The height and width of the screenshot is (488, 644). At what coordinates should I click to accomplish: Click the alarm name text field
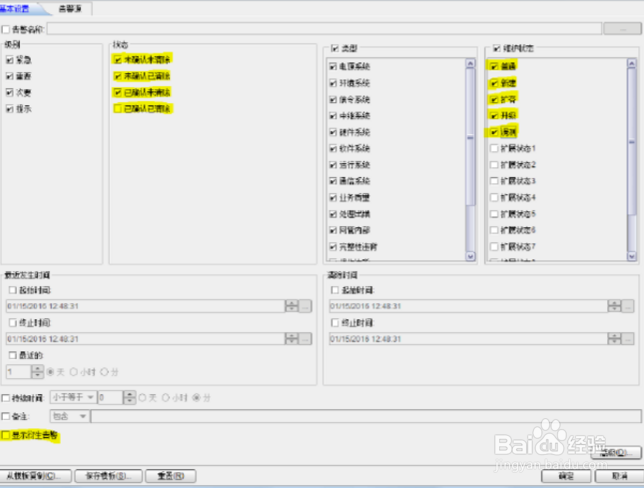[x=324, y=29]
